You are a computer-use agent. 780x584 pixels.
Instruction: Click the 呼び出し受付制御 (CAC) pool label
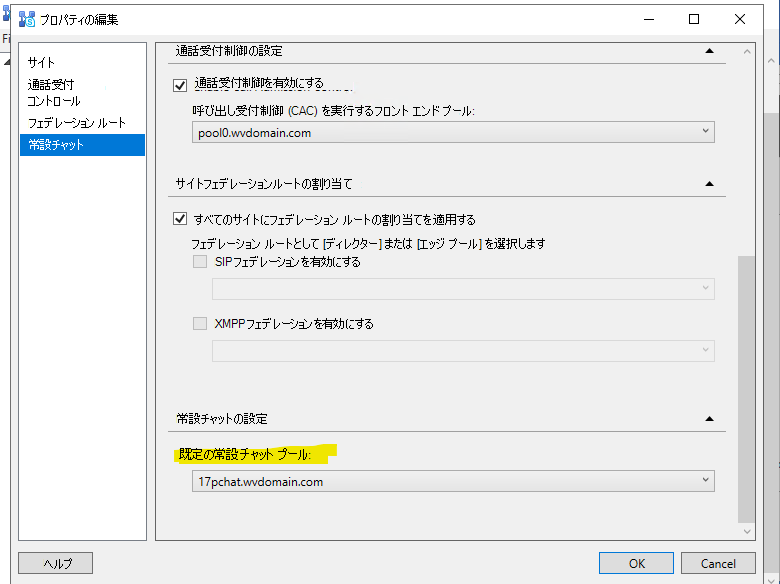coord(333,110)
